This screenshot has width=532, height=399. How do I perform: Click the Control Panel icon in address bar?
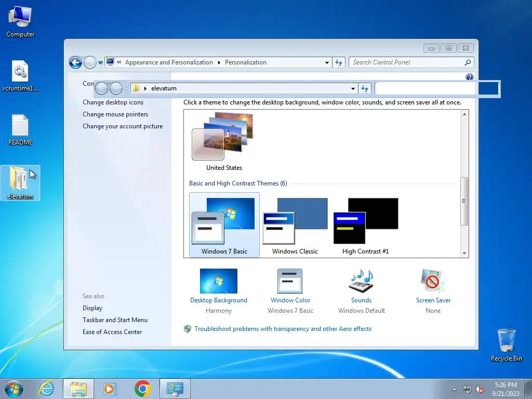click(x=110, y=62)
